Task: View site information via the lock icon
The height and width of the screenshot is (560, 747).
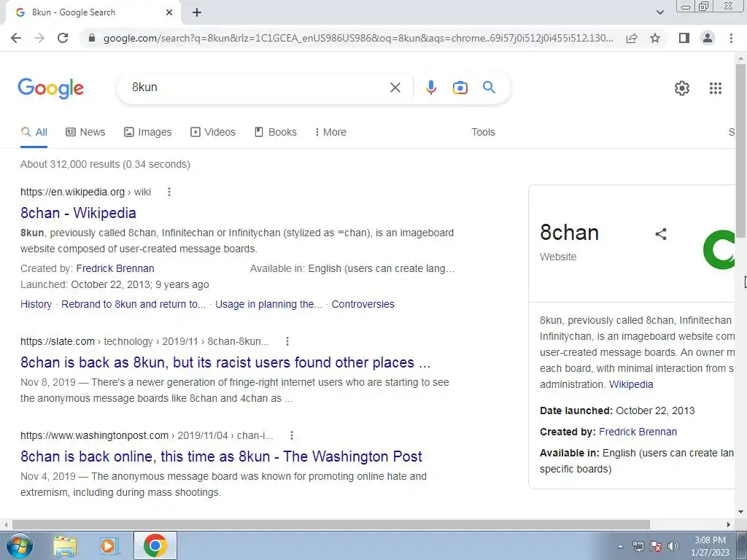Action: pos(92,38)
